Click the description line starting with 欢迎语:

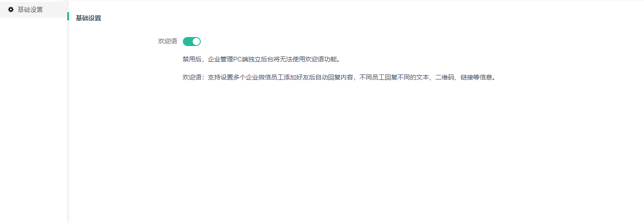click(339, 77)
